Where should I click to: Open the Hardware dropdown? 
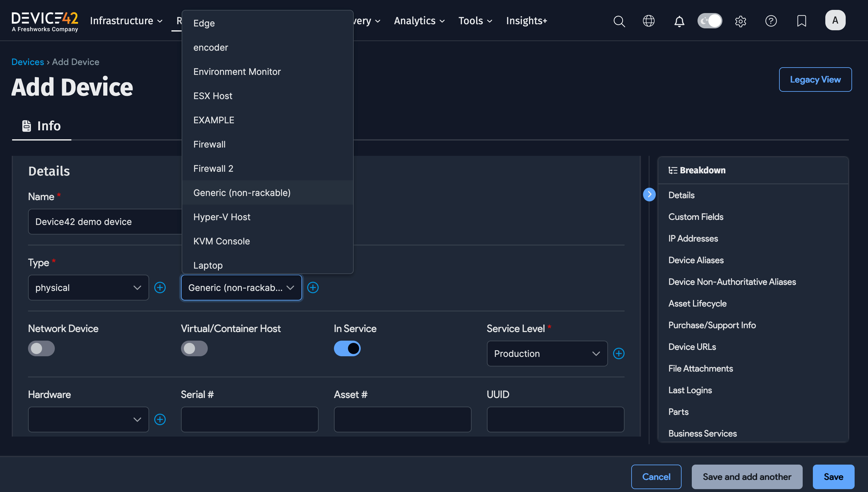[88, 419]
